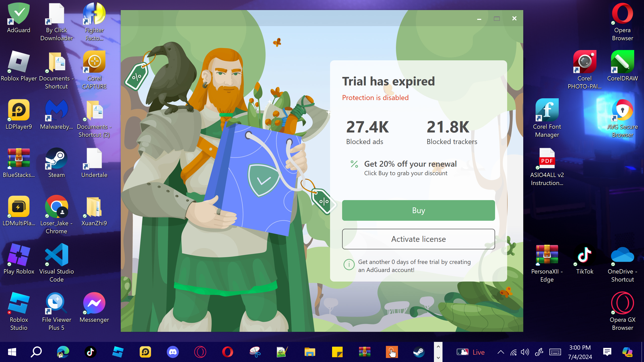Screen dimensions: 644x362
Task: Click the green Buy button
Action: pyautogui.click(x=418, y=210)
